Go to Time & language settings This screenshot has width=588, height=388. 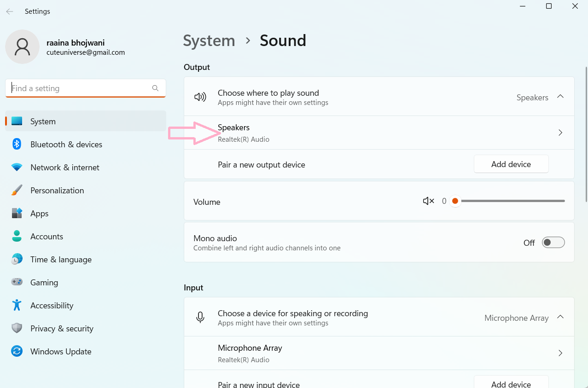click(61, 260)
